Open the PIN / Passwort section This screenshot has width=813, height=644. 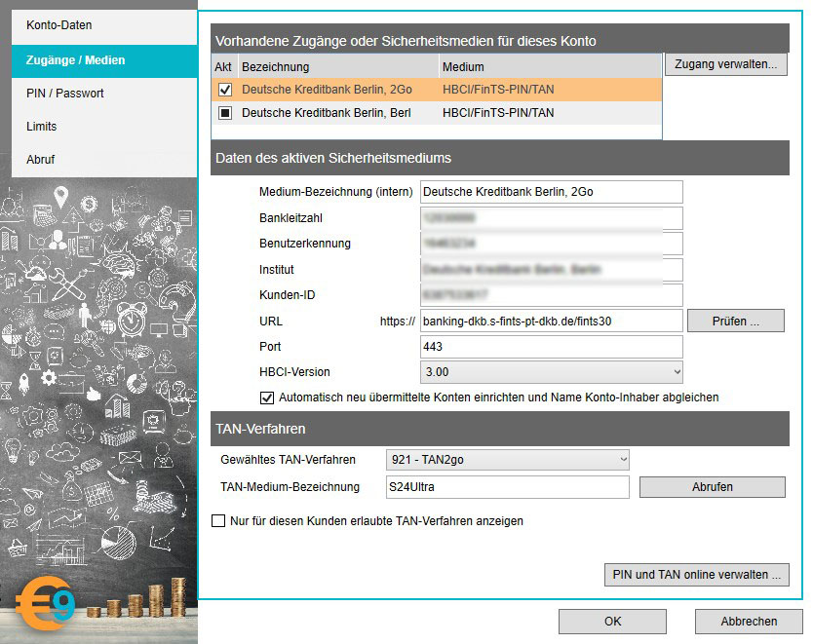click(65, 94)
